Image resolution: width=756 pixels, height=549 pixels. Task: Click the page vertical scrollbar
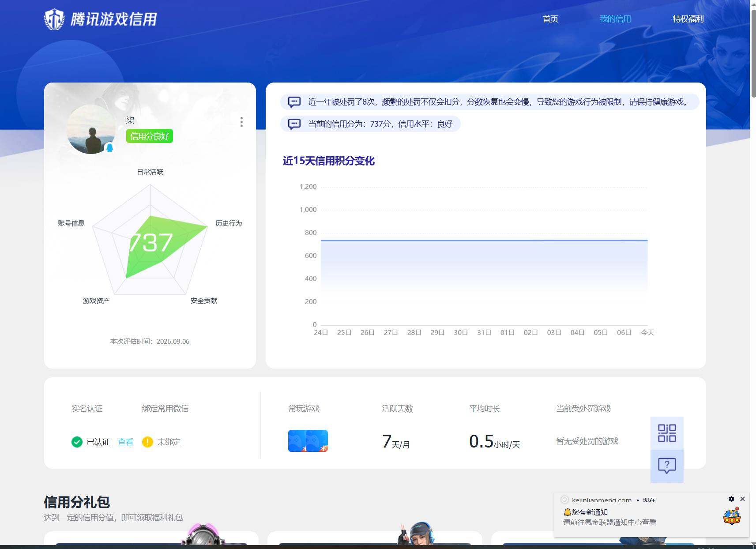[x=753, y=53]
